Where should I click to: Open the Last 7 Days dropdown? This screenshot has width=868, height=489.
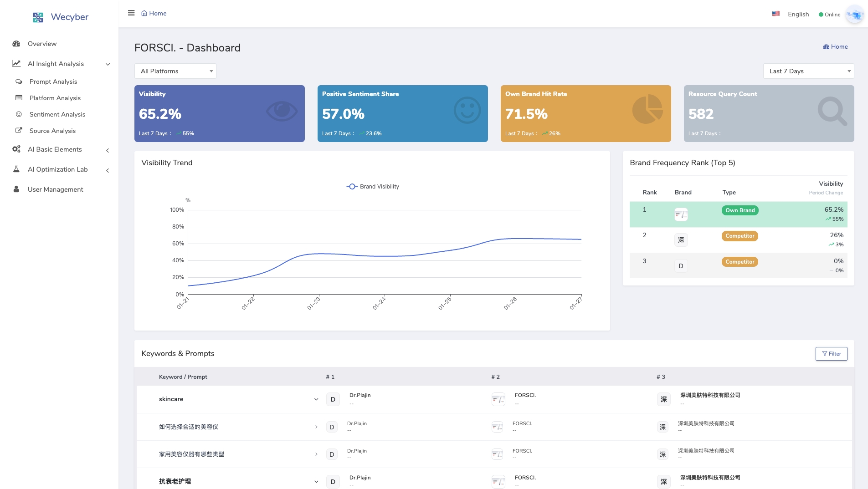pyautogui.click(x=808, y=71)
